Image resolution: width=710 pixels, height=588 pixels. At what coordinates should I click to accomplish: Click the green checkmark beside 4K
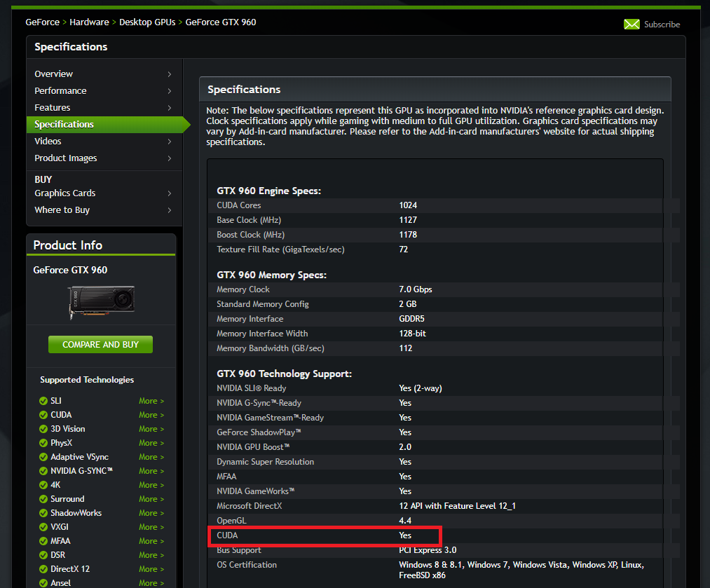pos(43,485)
